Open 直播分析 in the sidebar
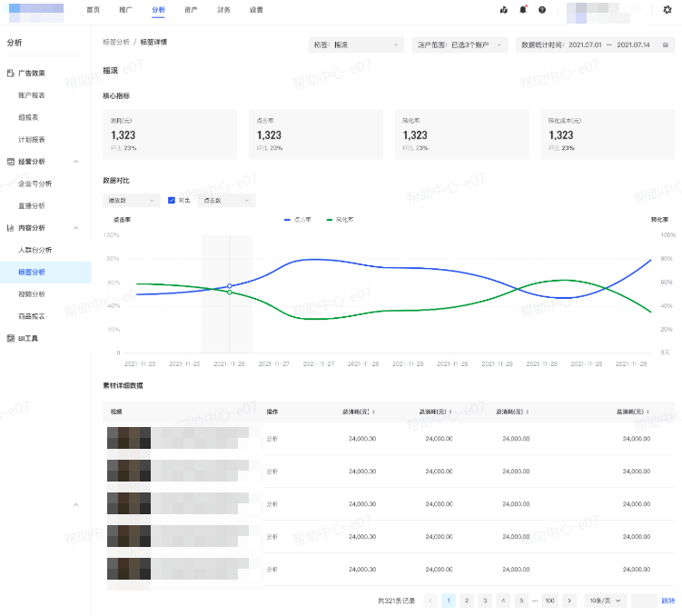682x616 pixels. 31,205
